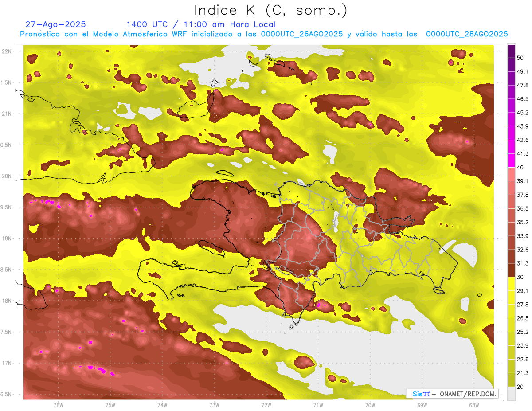Click the latitude label '22N'

(x=7, y=51)
